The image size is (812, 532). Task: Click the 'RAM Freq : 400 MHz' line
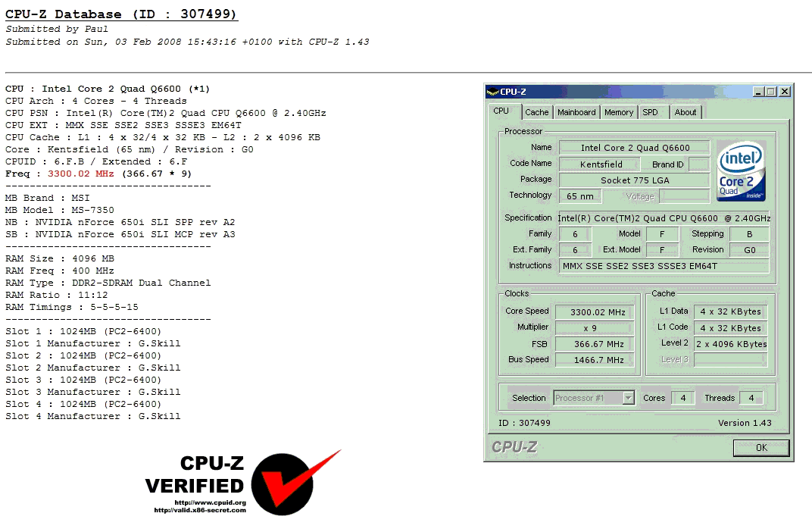click(60, 271)
